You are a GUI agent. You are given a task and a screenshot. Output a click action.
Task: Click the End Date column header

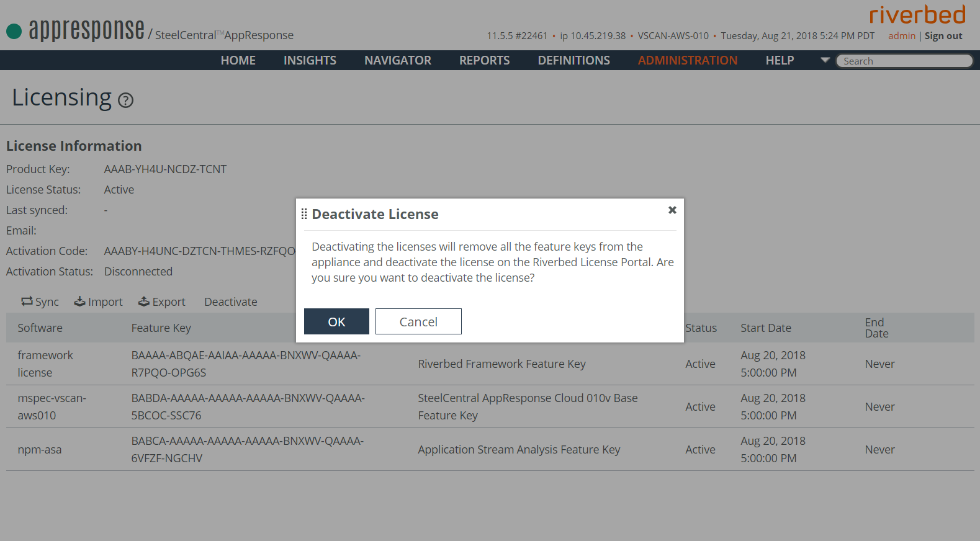coord(876,328)
